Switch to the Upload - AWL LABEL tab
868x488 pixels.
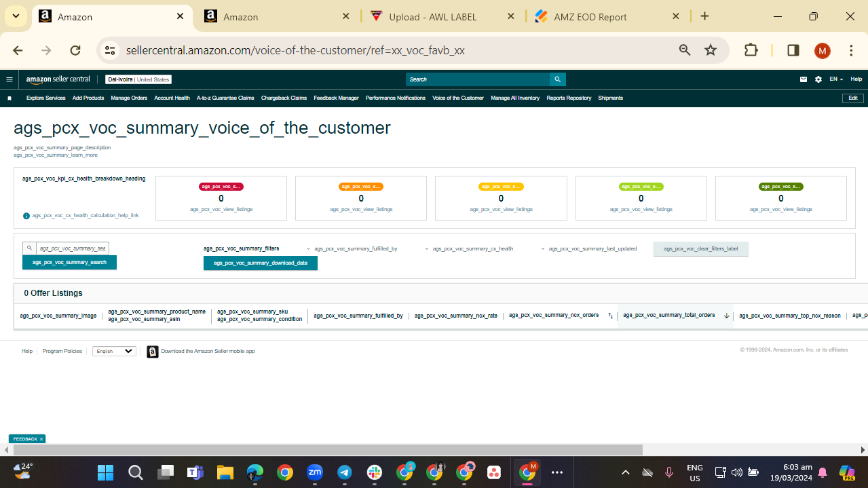pos(442,17)
